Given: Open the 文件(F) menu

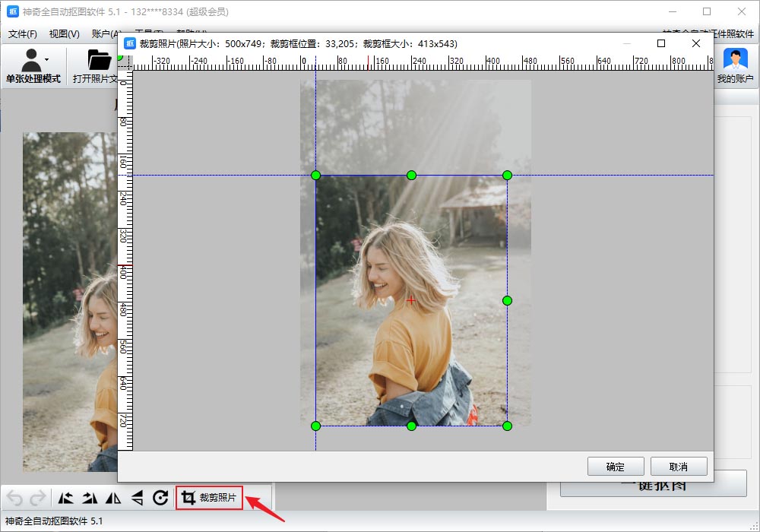Looking at the screenshot, I should pyautogui.click(x=23, y=34).
